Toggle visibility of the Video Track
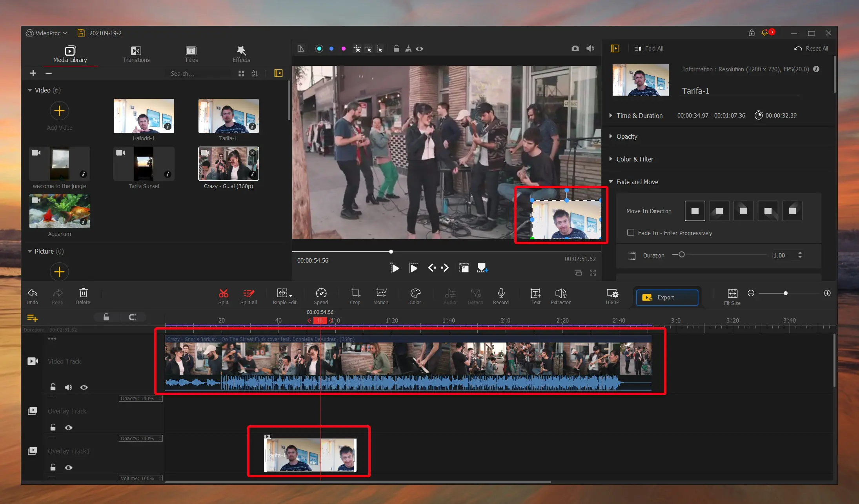Image resolution: width=859 pixels, height=504 pixels. [84, 387]
